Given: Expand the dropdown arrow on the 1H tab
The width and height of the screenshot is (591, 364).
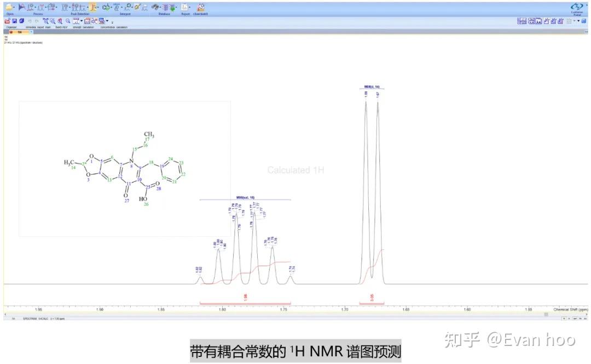Looking at the screenshot, I should pos(31,31).
